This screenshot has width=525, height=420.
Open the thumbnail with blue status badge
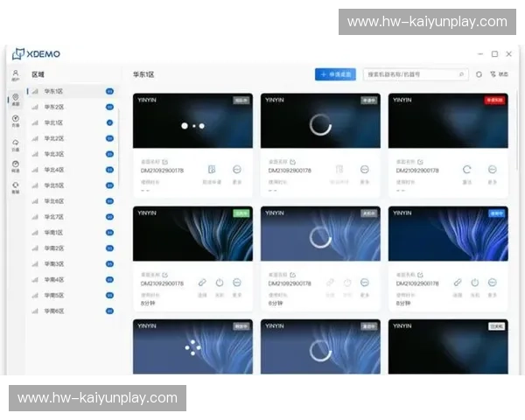tap(448, 234)
